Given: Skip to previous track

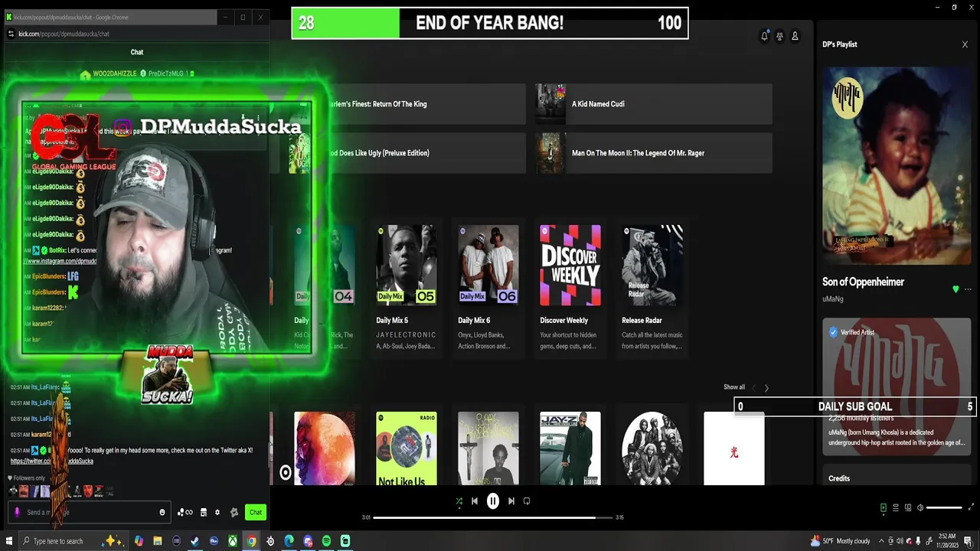Looking at the screenshot, I should (x=475, y=501).
